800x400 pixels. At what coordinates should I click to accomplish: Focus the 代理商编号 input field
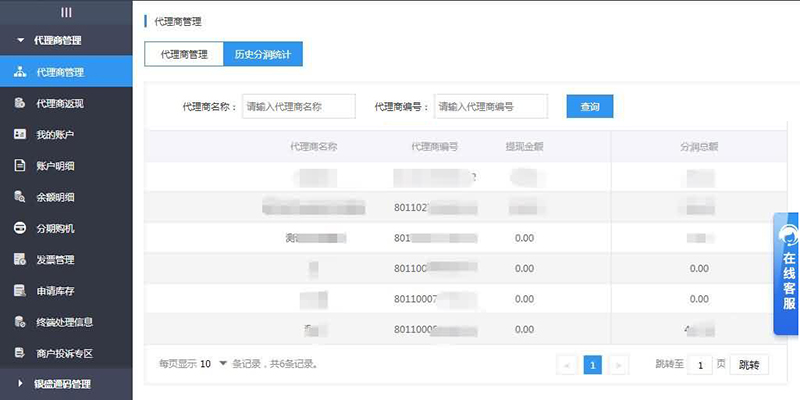tap(491, 106)
